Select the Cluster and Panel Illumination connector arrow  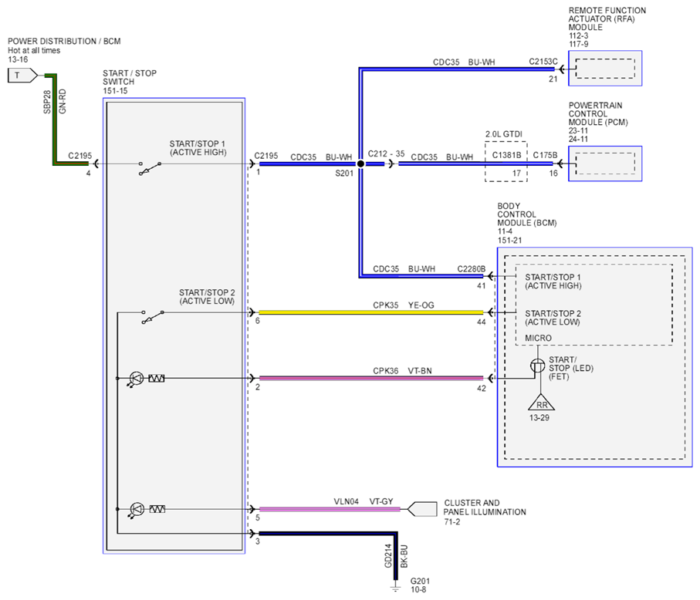tap(422, 509)
